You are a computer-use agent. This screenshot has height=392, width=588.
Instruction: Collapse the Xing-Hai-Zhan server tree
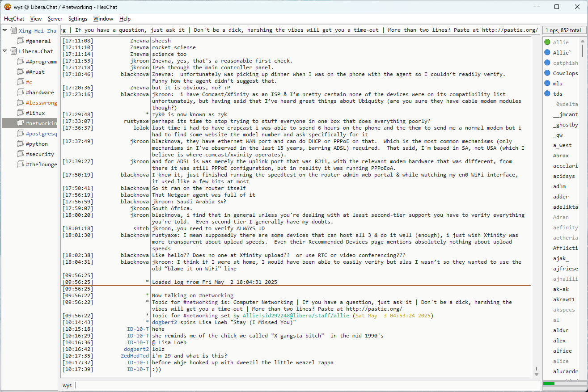pos(5,31)
